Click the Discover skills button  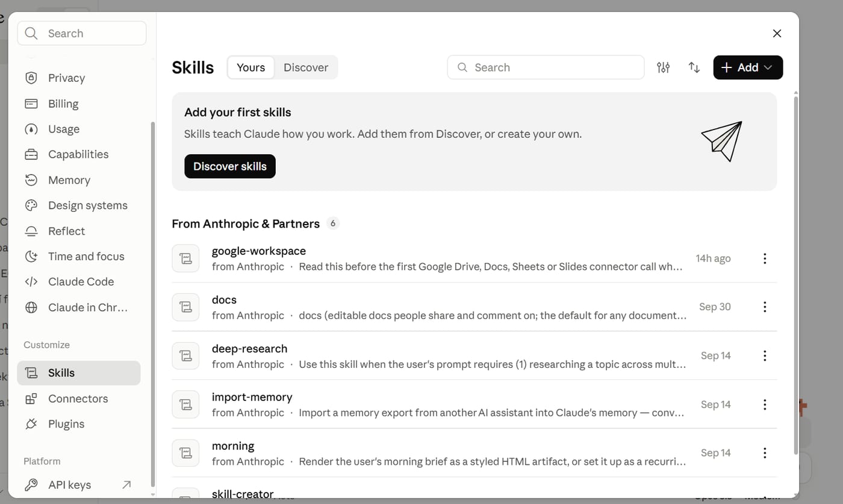(x=230, y=166)
